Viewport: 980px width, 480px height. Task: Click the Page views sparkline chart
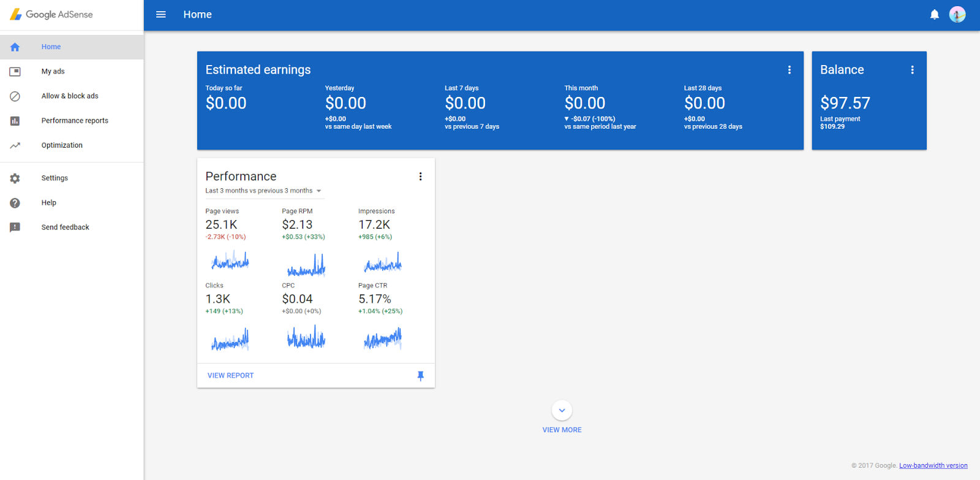tap(230, 262)
